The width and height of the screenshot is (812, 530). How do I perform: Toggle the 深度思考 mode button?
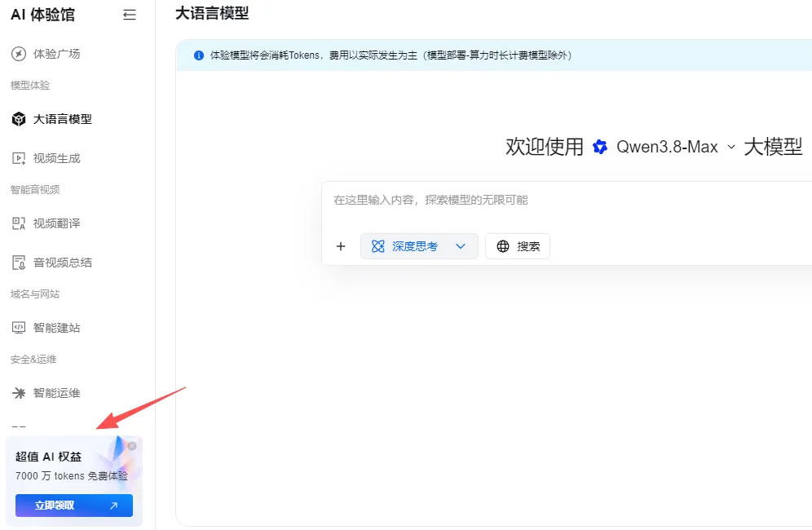419,246
